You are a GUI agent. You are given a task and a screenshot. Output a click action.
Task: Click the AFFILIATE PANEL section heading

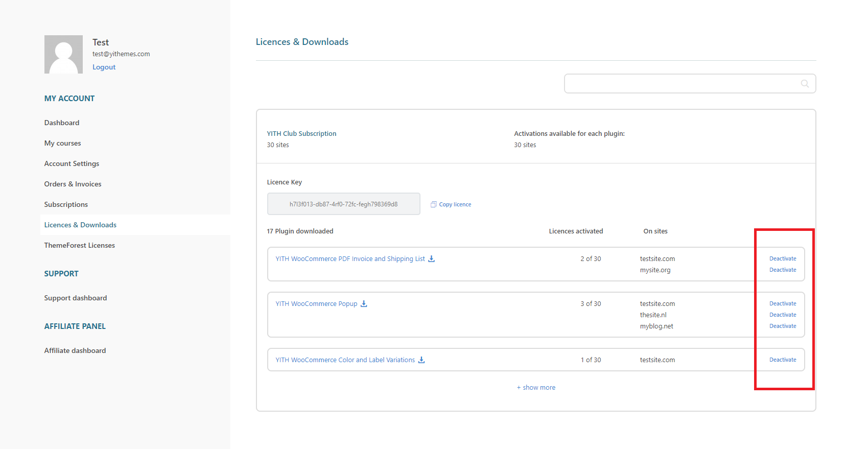[x=75, y=326]
